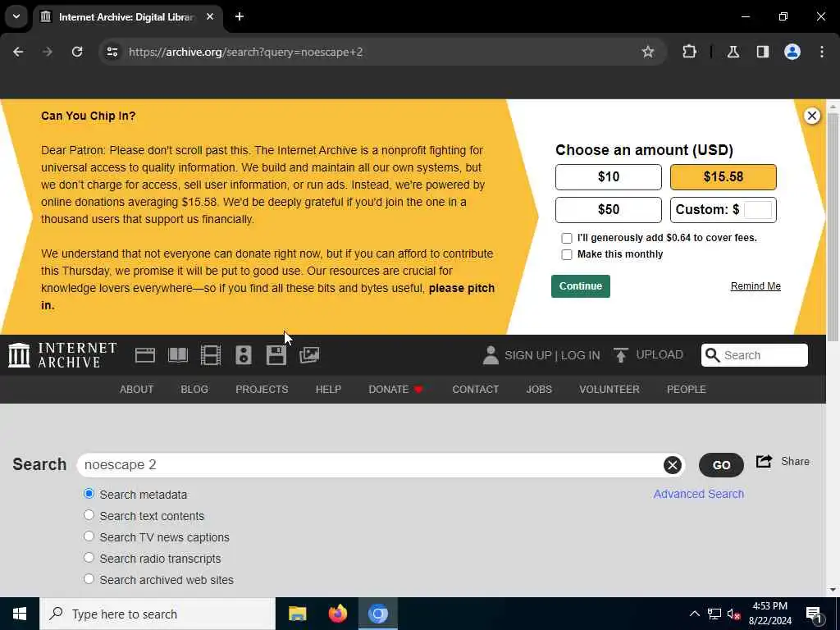The image size is (840, 630).
Task: Click the page vertical scrollbar thumb
Action: click(x=833, y=226)
